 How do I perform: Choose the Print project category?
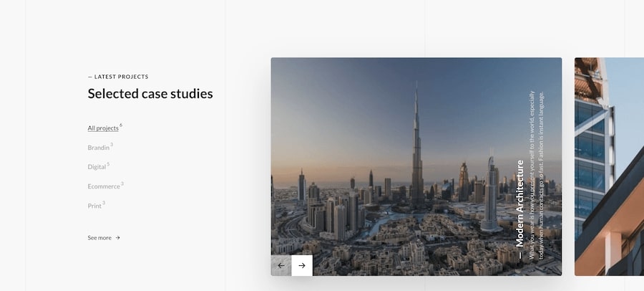pos(94,206)
